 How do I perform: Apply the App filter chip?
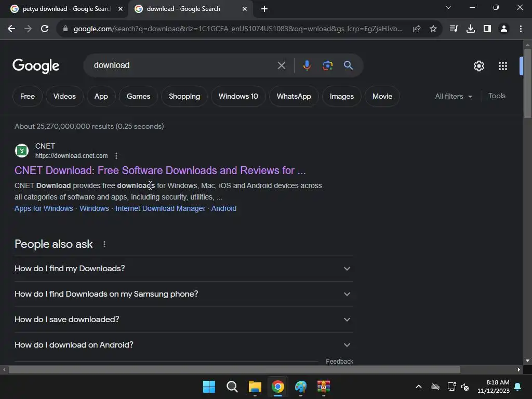coord(101,96)
